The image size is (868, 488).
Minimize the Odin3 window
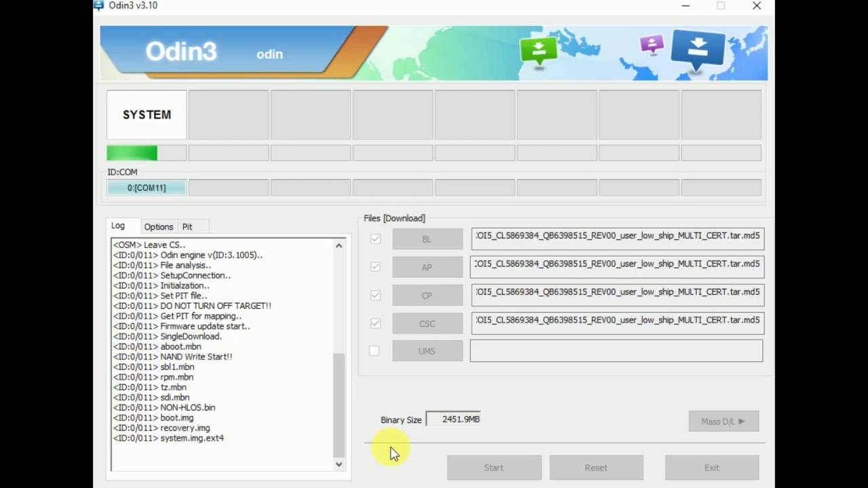pos(687,5)
